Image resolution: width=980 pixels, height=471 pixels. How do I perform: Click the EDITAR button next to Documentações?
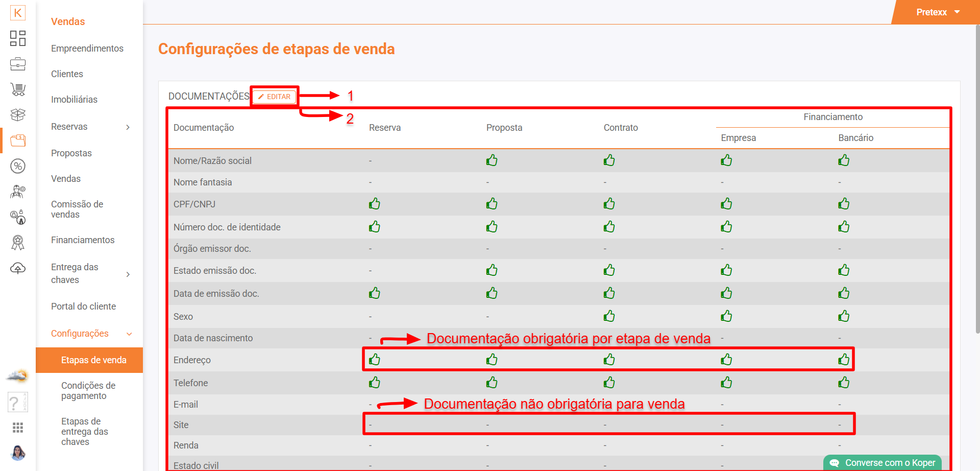click(275, 97)
